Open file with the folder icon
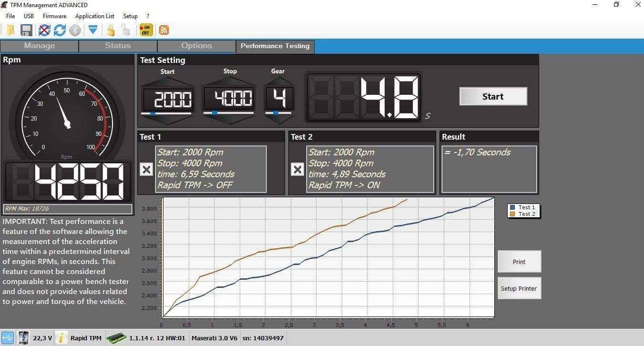The width and height of the screenshot is (644, 346). [x=10, y=30]
